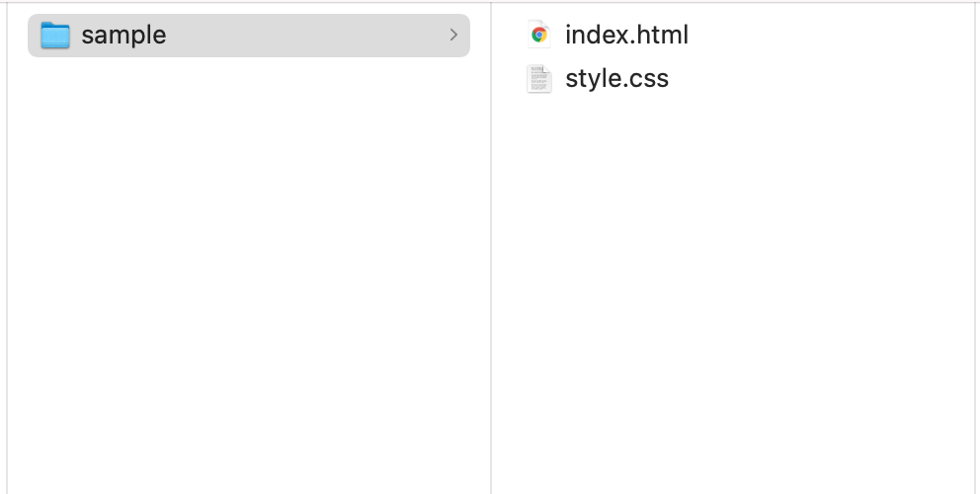Select the index.html file name
This screenshot has width=980, height=494.
[x=626, y=35]
